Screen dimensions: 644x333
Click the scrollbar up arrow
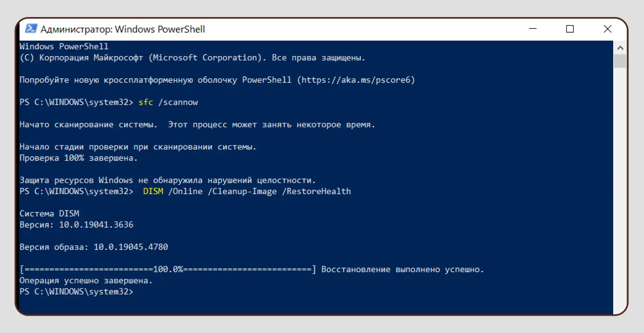pyautogui.click(x=620, y=48)
